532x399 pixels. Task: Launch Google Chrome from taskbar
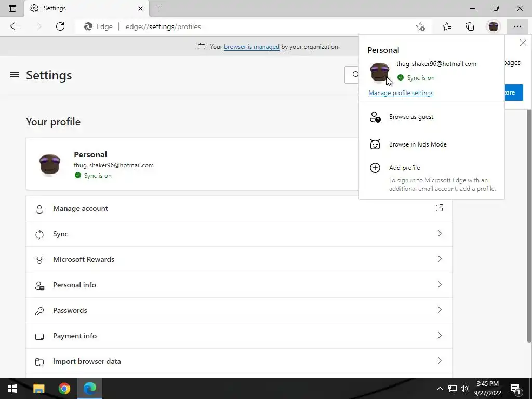pyautogui.click(x=64, y=389)
